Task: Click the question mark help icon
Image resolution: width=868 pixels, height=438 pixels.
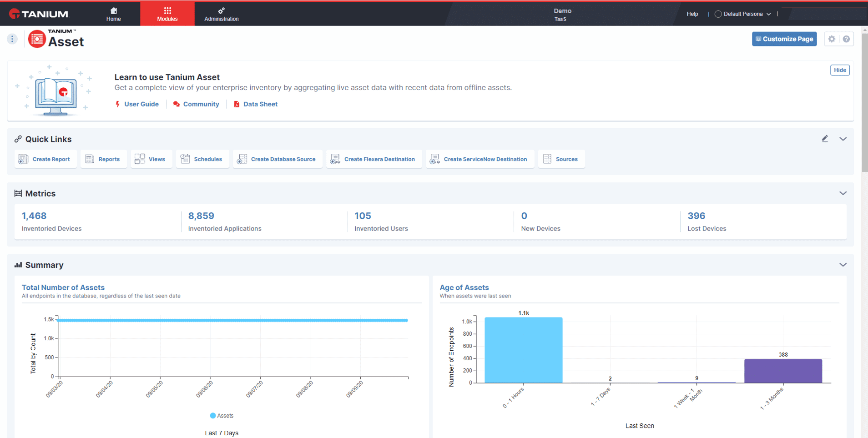Action: click(846, 39)
